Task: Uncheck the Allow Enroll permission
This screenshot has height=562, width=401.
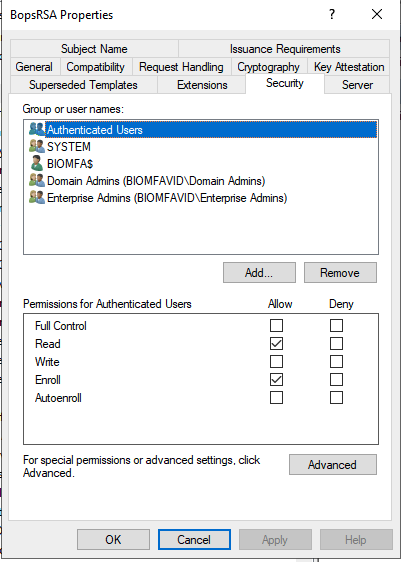Action: (276, 380)
